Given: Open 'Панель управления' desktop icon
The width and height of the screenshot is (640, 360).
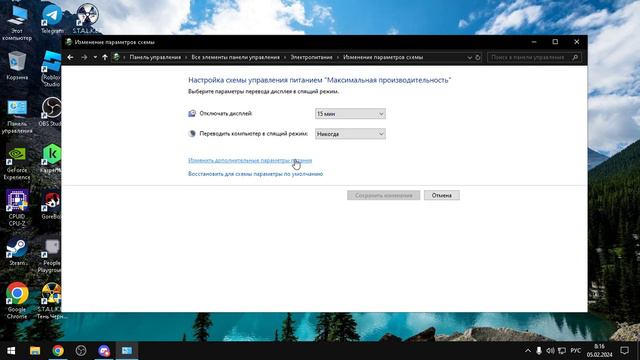Looking at the screenshot, I should click(x=17, y=117).
